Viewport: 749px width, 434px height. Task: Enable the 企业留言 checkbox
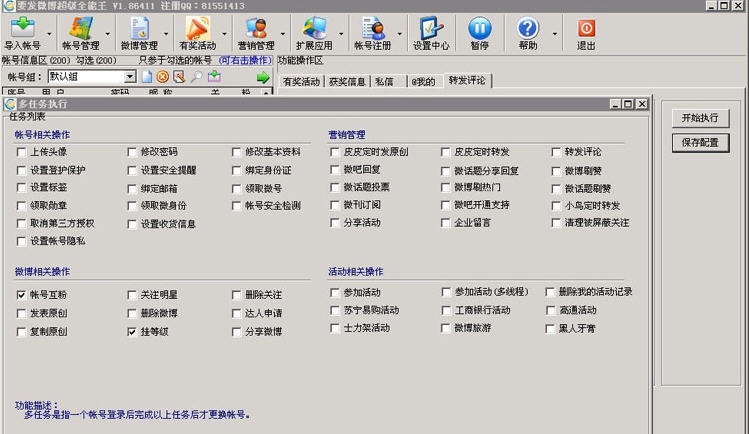coord(446,223)
